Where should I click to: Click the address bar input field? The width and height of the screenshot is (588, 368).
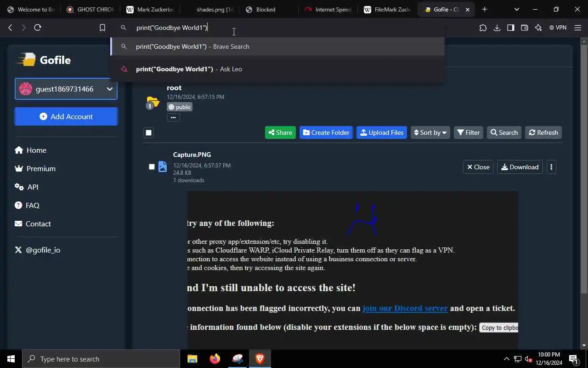[x=277, y=28]
